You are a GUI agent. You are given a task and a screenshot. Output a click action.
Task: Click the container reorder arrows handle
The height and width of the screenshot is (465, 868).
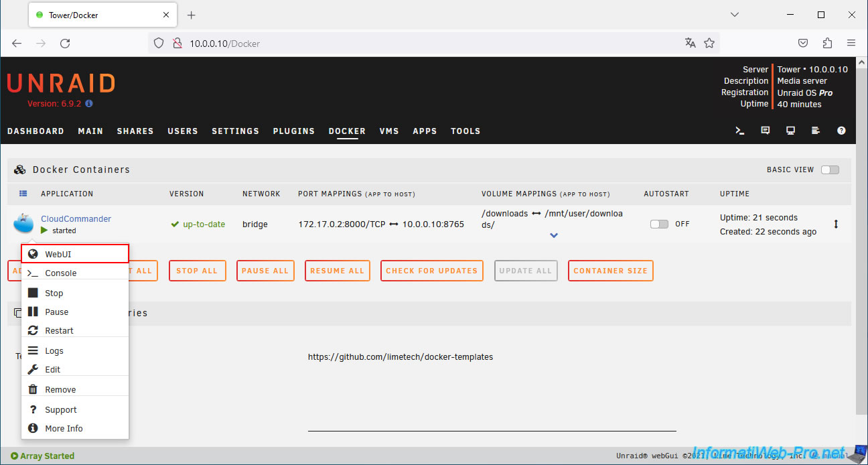(836, 224)
